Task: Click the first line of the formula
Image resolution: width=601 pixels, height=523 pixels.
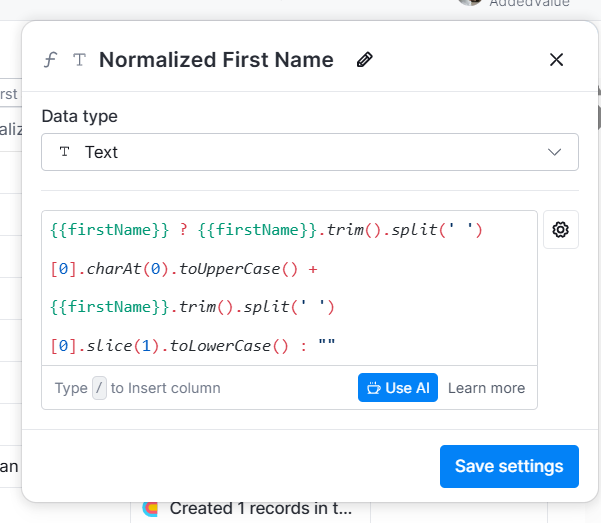Action: coord(266,230)
